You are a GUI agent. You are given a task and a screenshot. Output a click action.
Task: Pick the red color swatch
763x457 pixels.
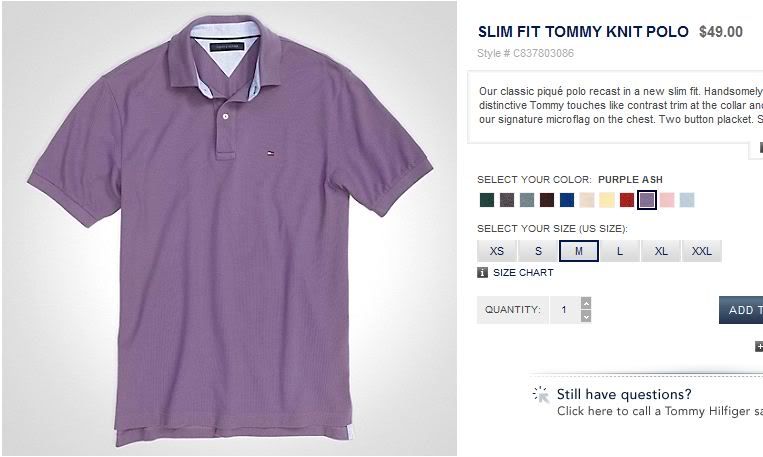click(627, 200)
